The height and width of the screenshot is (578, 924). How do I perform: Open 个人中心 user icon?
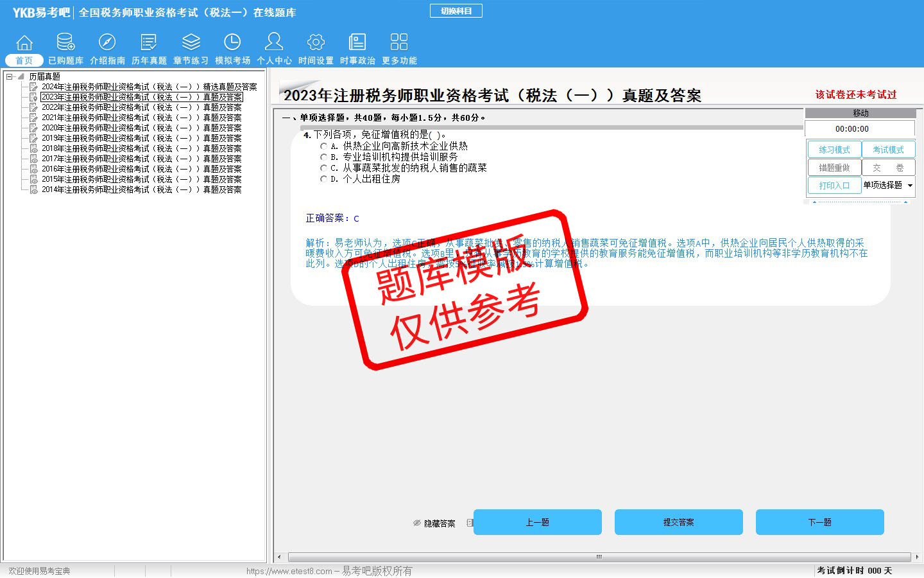point(274,43)
